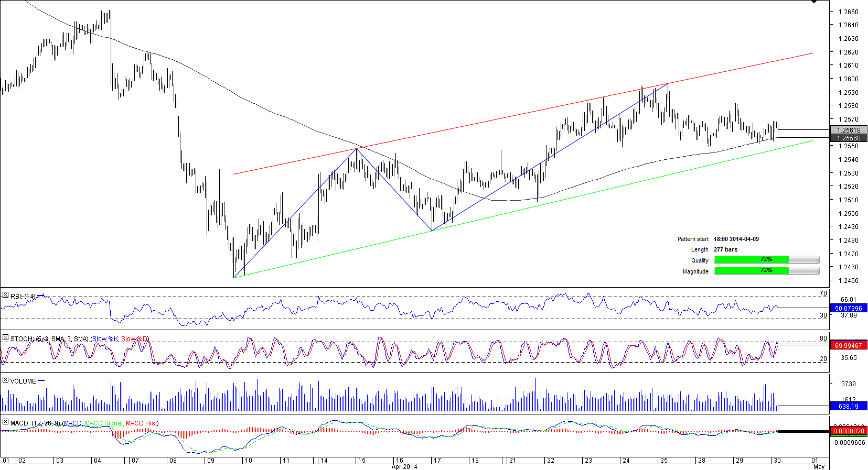The height and width of the screenshot is (470, 868).
Task: Click the '277 bars' length value
Action: (725, 249)
